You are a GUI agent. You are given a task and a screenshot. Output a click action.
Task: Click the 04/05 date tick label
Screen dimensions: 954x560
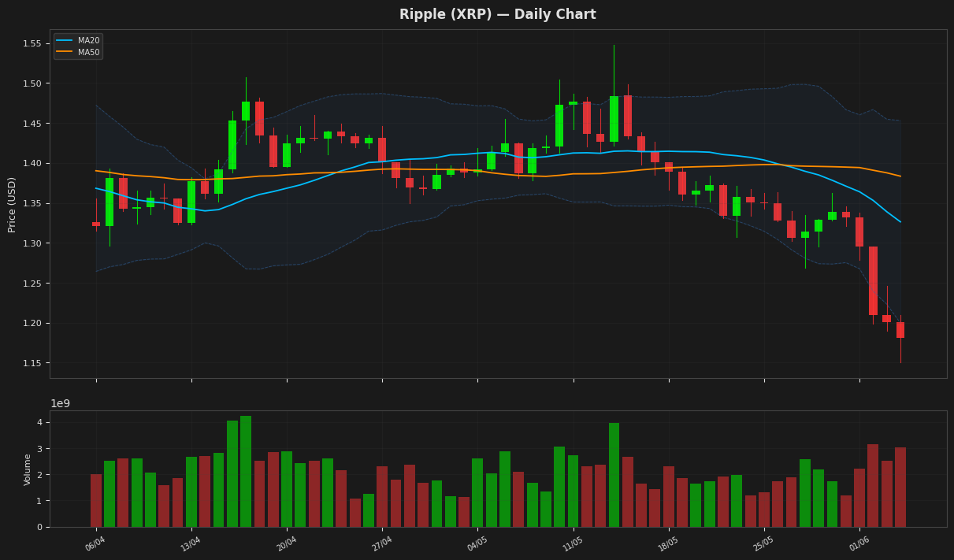[x=476, y=544]
